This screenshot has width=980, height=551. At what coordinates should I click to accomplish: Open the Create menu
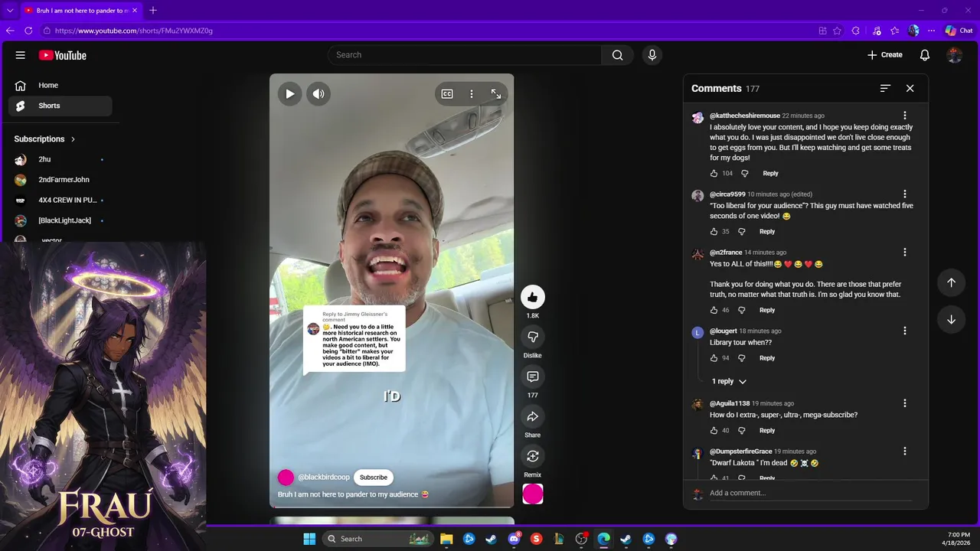(x=884, y=55)
